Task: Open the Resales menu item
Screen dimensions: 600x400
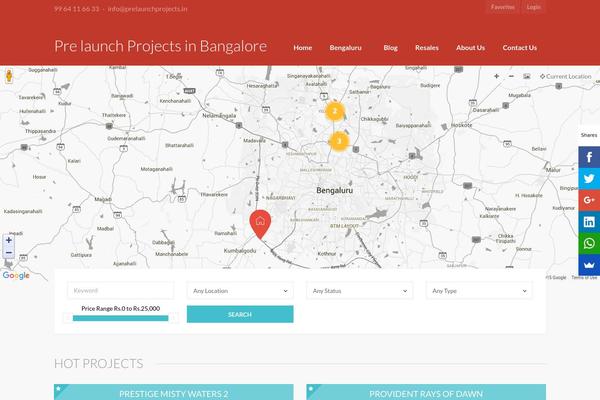Action: tap(427, 48)
